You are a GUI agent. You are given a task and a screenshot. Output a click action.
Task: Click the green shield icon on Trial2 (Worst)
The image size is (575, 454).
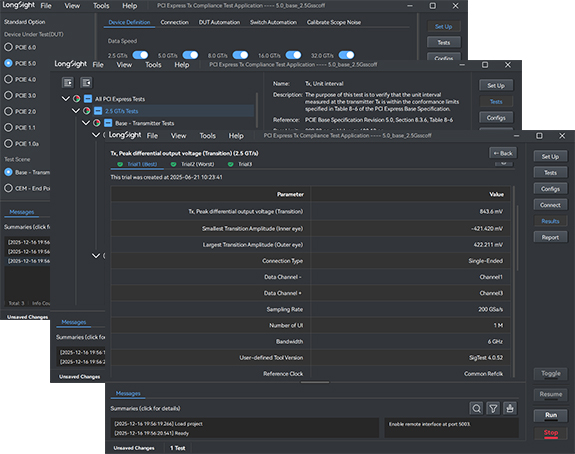click(x=173, y=164)
